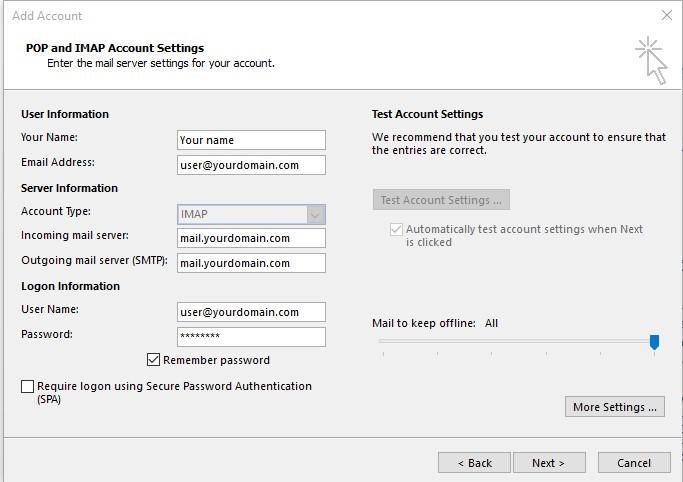Enable Require logon using Secure Password Authentication
683x482 pixels.
pyautogui.click(x=27, y=386)
